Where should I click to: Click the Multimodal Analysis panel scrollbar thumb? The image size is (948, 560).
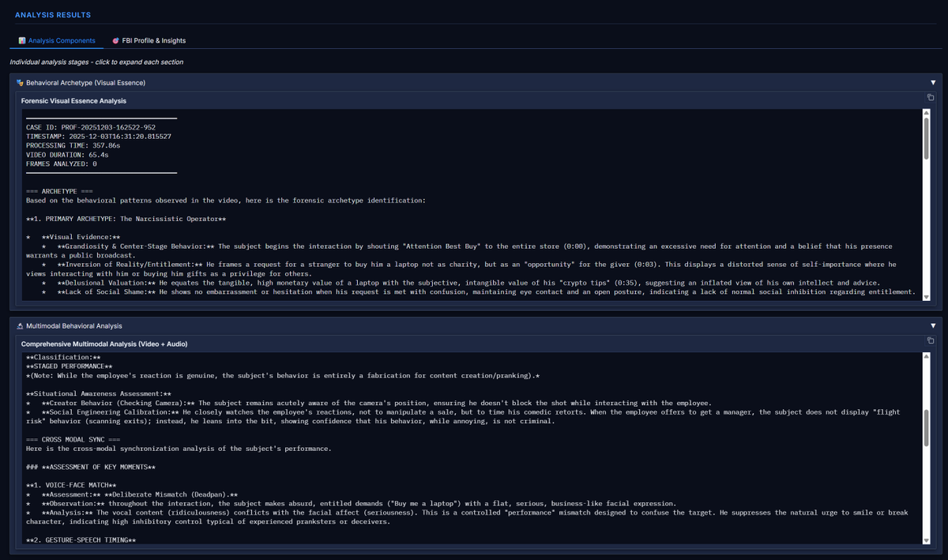click(927, 427)
